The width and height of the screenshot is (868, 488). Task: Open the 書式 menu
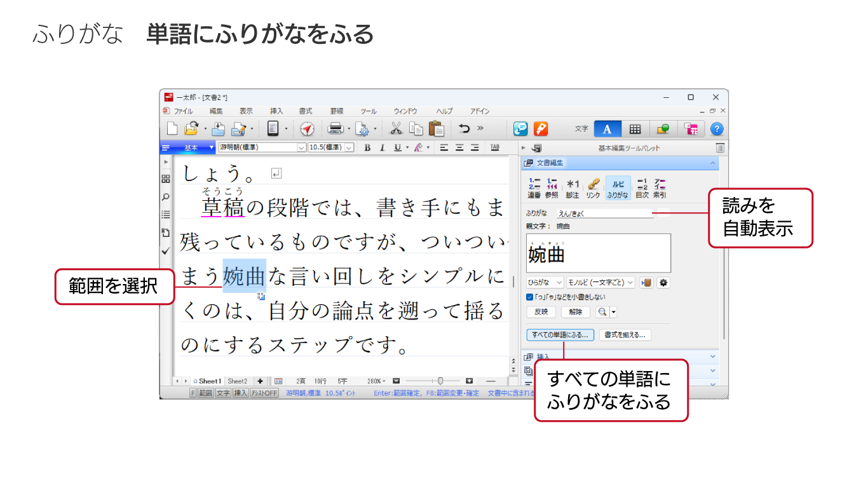click(x=306, y=111)
